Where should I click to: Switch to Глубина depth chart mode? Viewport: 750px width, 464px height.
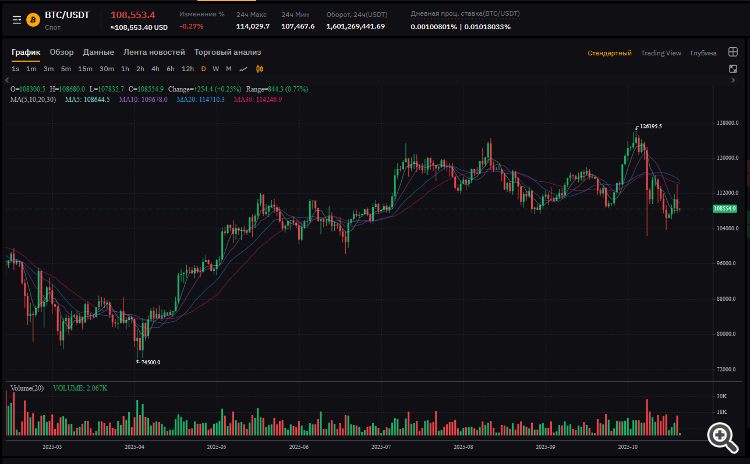(x=703, y=52)
